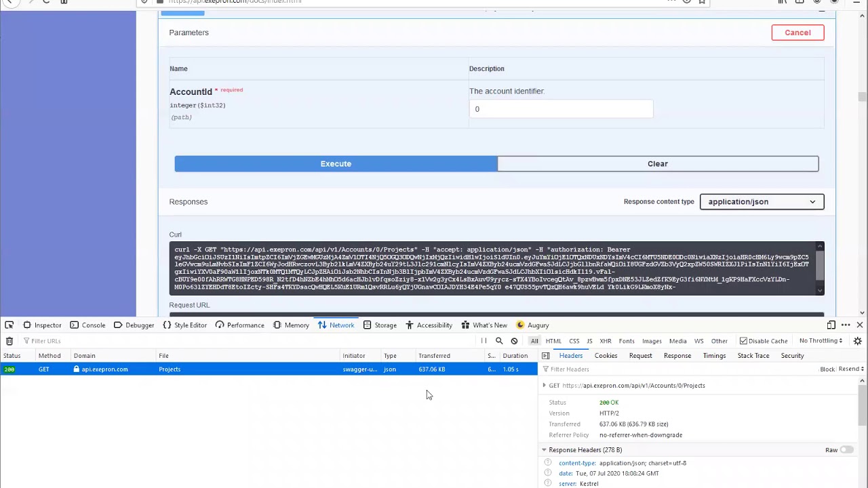Viewport: 868px width, 488px height.
Task: Click the help icon beside content-type header
Action: 548,463
